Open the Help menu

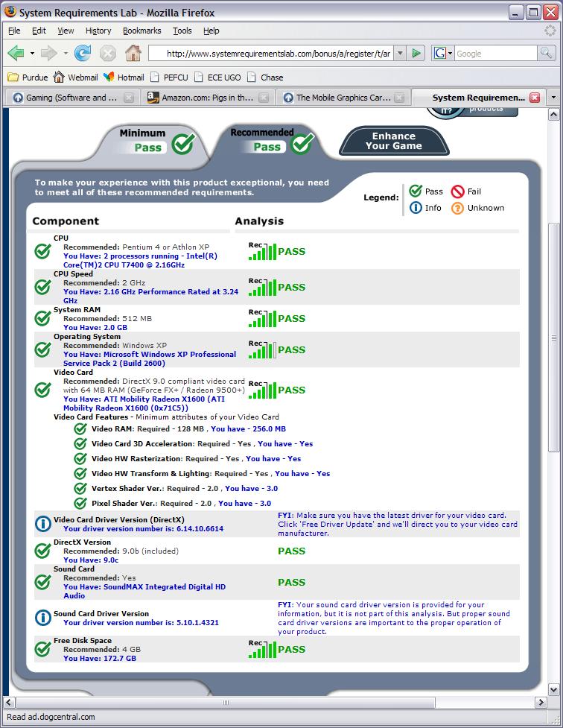point(211,31)
